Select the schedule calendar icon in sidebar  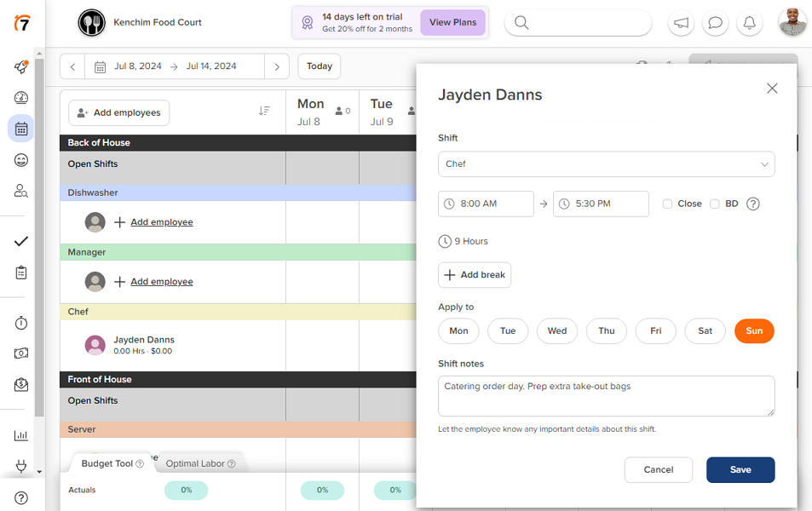click(21, 129)
